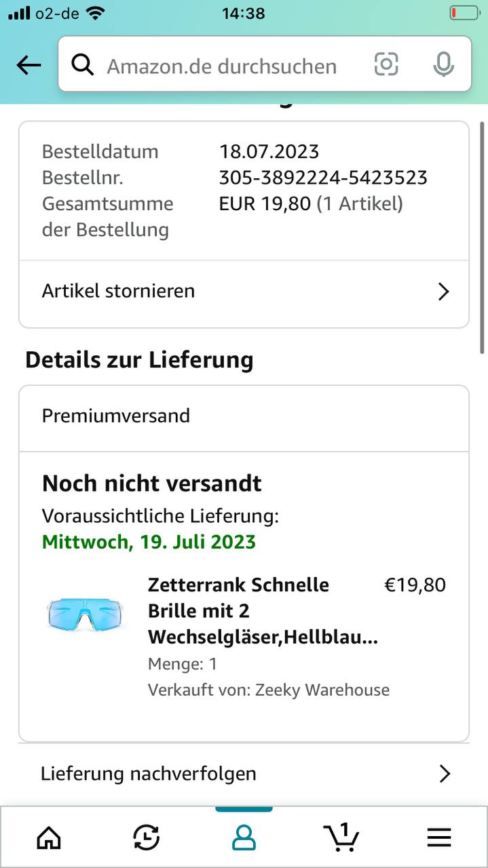Screen dimensions: 488x868
Task: Tap the search magnifier icon
Action: [83, 65]
